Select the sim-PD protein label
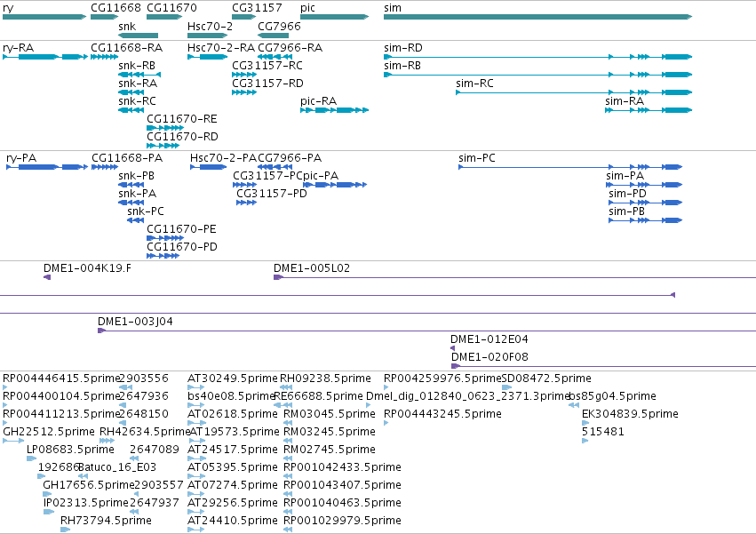The width and height of the screenshot is (756, 534). coord(628,194)
